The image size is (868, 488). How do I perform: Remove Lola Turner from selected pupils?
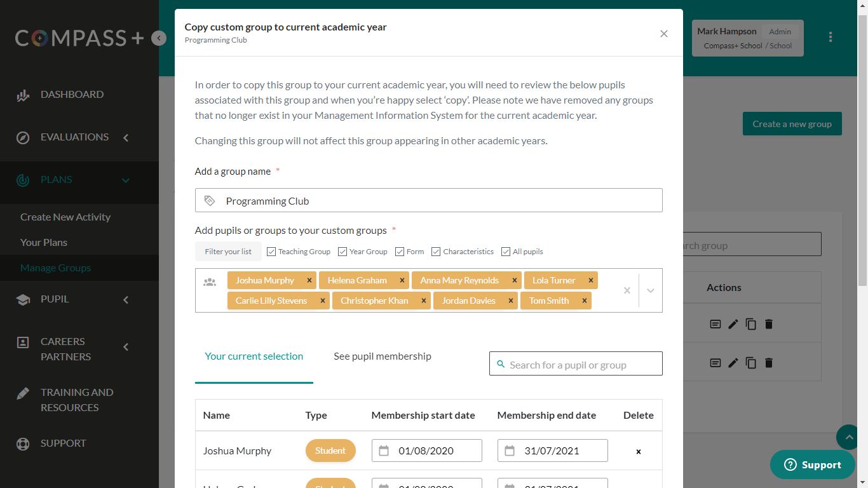point(591,280)
